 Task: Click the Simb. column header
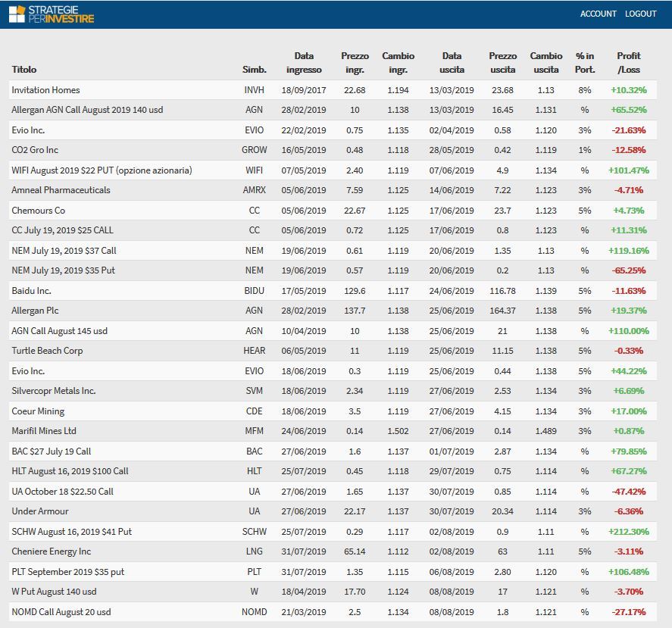(254, 70)
